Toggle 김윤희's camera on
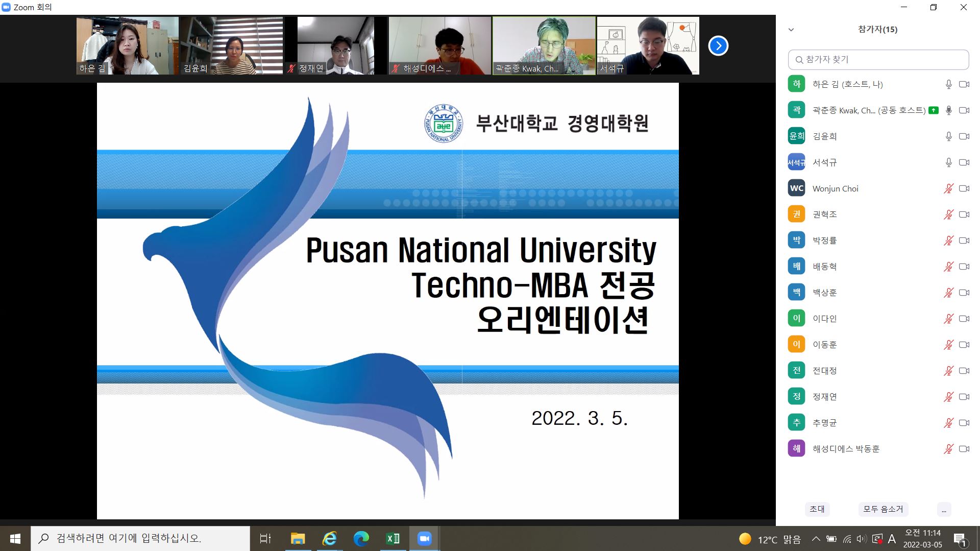The width and height of the screenshot is (980, 551). click(x=964, y=136)
